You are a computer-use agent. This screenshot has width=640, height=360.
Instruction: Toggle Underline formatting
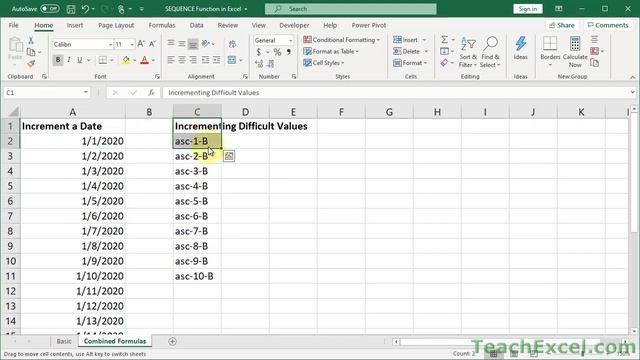(x=80, y=60)
